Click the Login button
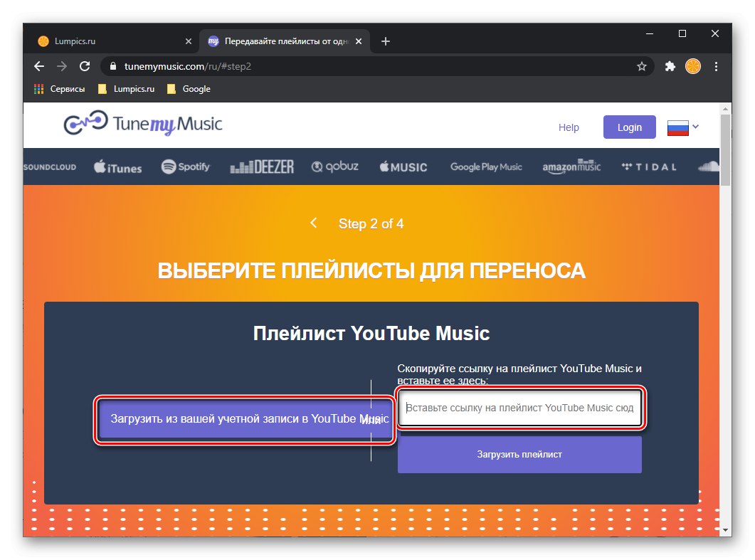The image size is (755, 560). tap(629, 127)
